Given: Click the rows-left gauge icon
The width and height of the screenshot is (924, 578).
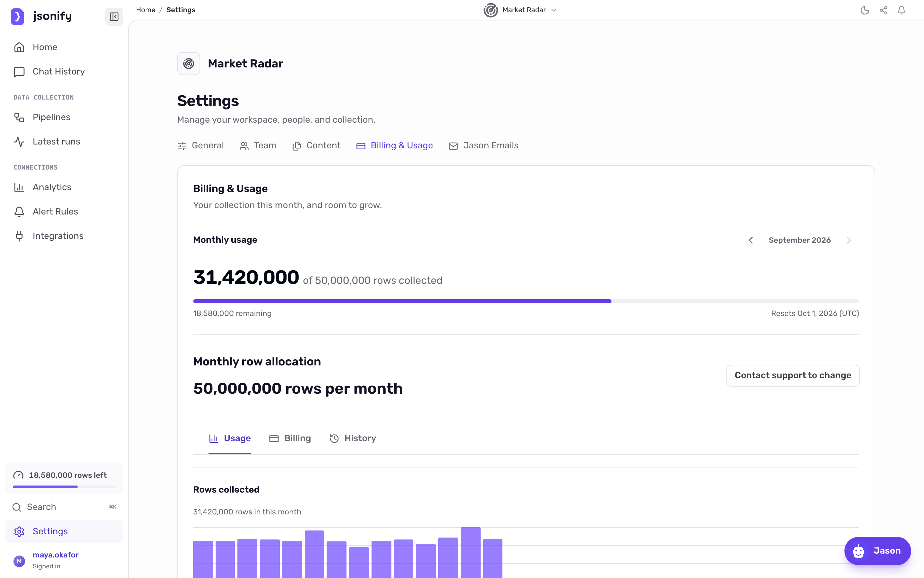Looking at the screenshot, I should tap(18, 475).
